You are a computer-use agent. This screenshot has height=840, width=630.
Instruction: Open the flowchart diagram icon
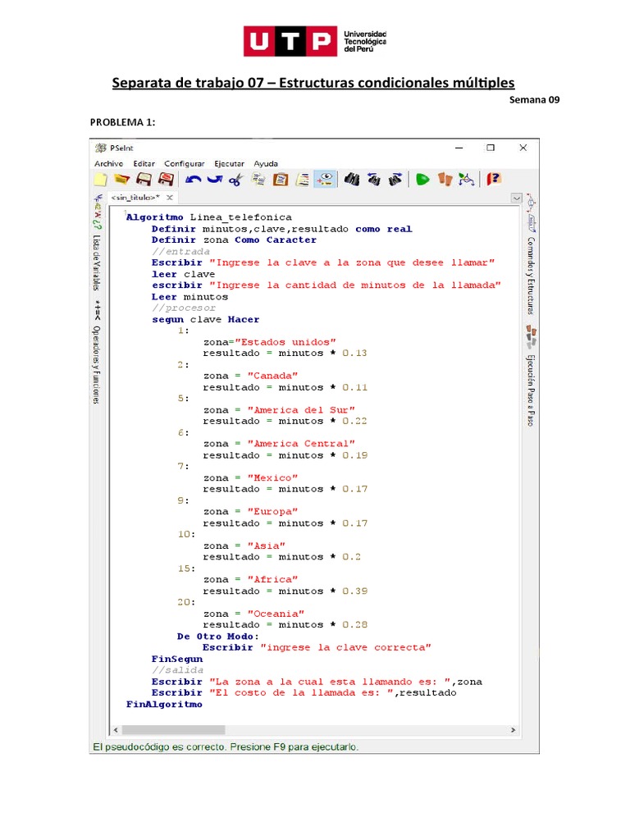pyautogui.click(x=466, y=179)
